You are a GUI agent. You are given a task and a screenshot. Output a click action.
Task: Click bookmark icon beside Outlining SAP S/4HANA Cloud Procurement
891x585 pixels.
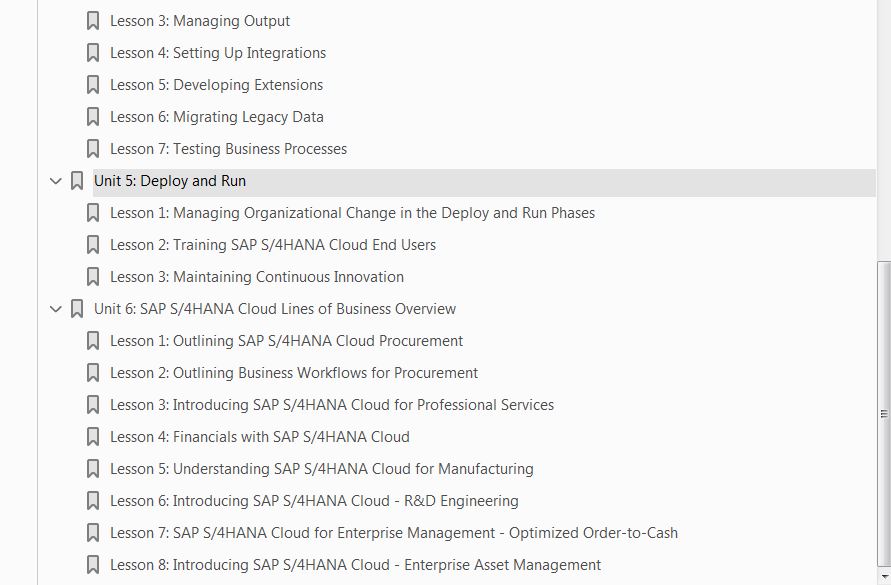point(93,341)
